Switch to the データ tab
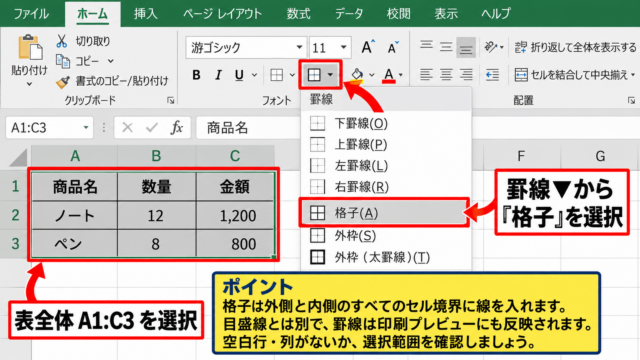 [349, 13]
